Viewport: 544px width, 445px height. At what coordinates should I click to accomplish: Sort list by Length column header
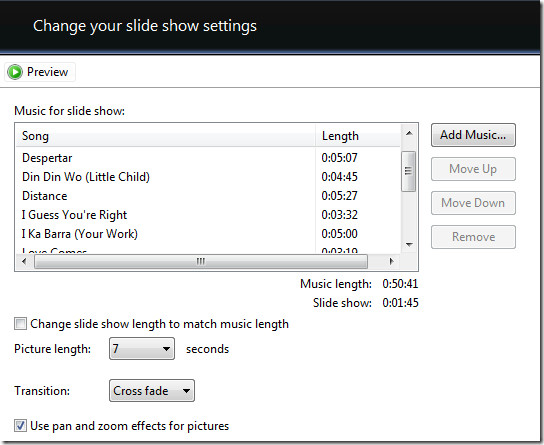(358, 136)
